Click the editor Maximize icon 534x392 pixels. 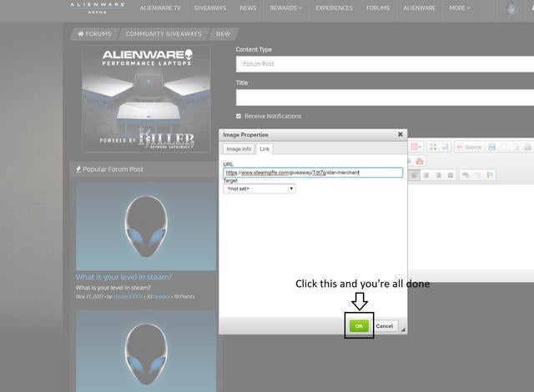coord(433,147)
